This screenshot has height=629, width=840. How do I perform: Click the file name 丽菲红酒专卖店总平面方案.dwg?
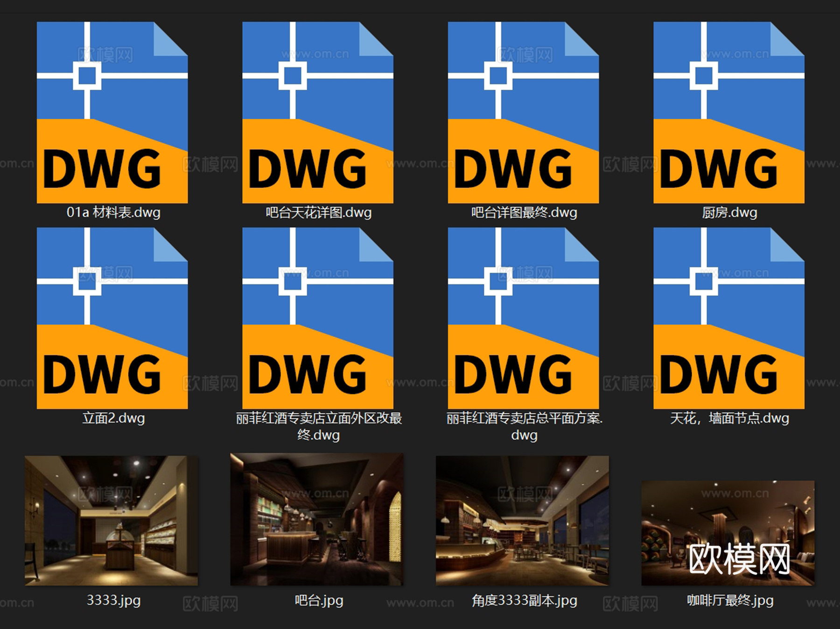coord(524,426)
